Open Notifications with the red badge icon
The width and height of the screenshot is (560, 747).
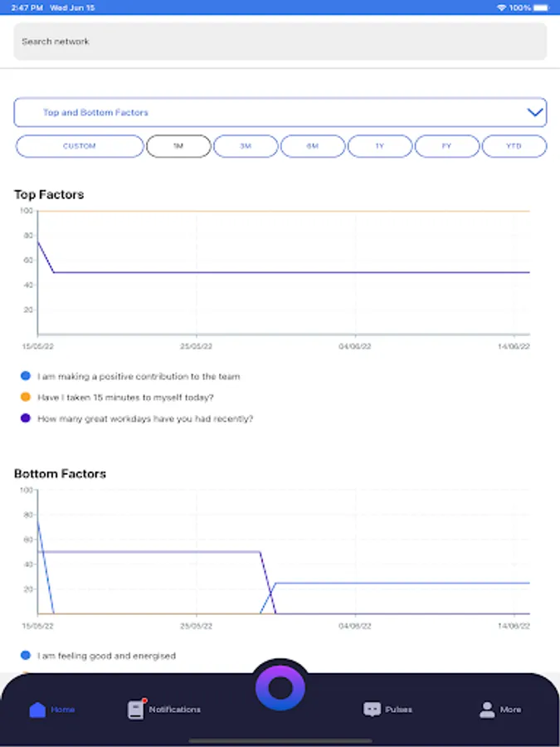coord(136,710)
